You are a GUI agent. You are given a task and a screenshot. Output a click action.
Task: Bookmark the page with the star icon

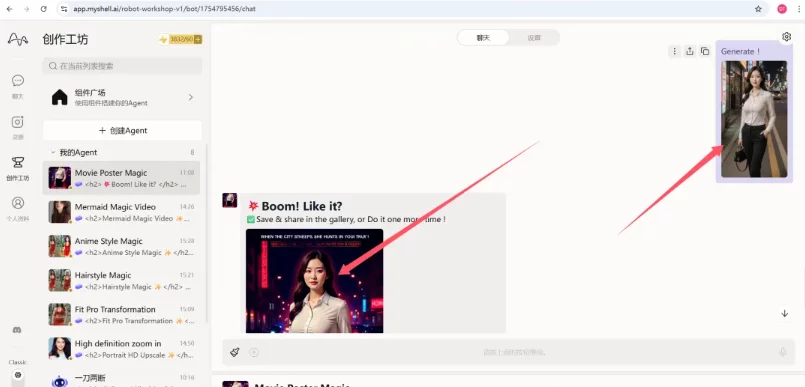coord(758,9)
